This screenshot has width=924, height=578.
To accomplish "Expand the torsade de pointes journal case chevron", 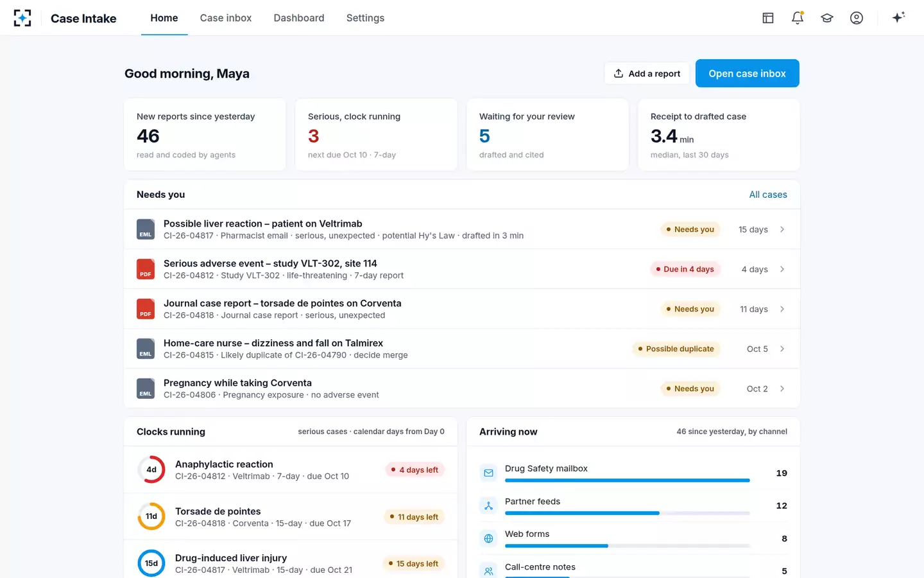I will [x=782, y=309].
